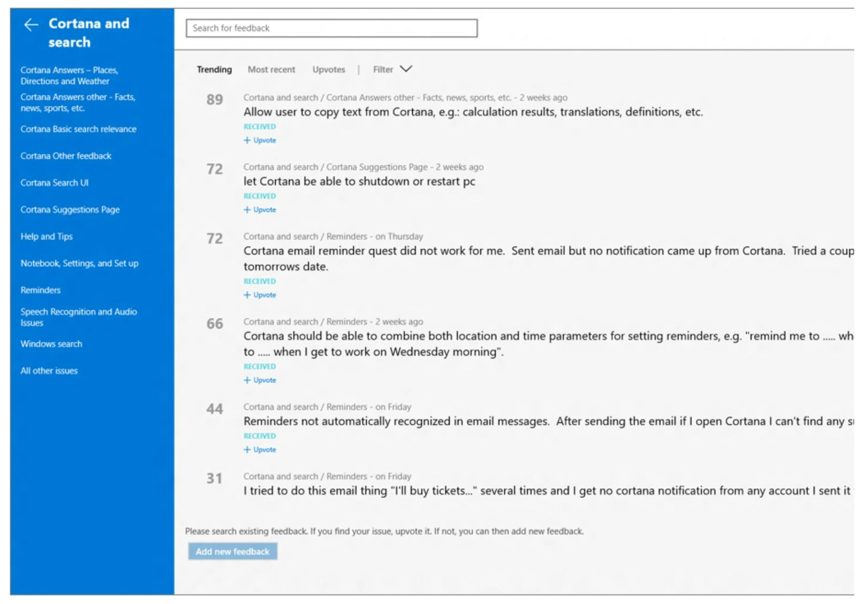The image size is (868, 604).
Task: Select Speech Recognition and Audio Issues
Action: (78, 317)
